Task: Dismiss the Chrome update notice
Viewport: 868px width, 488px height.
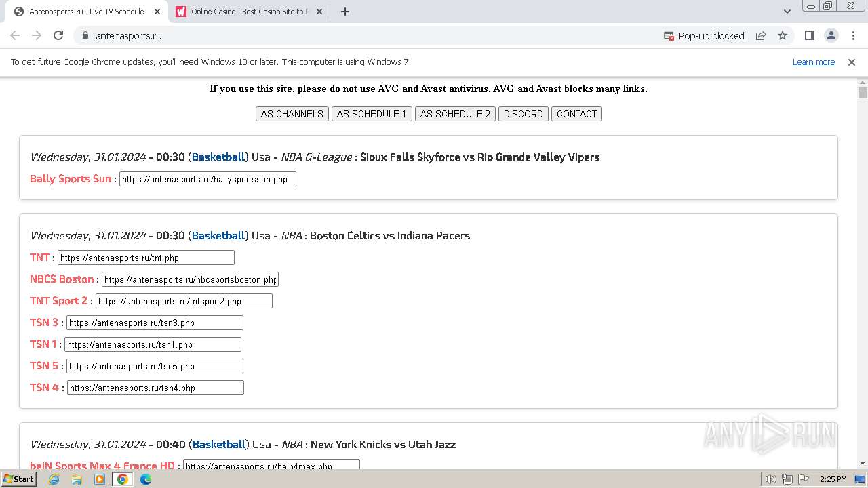Action: (852, 62)
